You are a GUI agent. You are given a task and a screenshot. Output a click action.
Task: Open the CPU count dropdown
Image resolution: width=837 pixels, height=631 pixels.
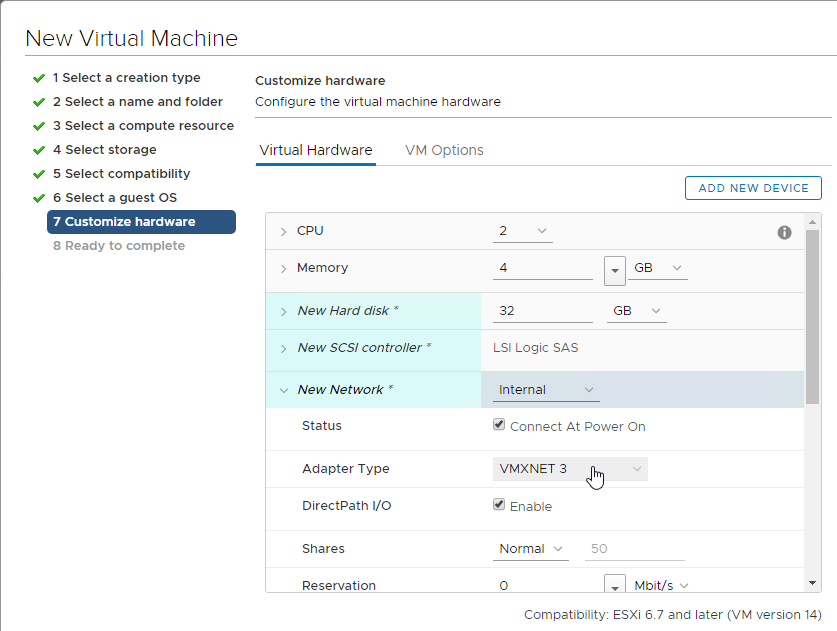click(x=523, y=231)
